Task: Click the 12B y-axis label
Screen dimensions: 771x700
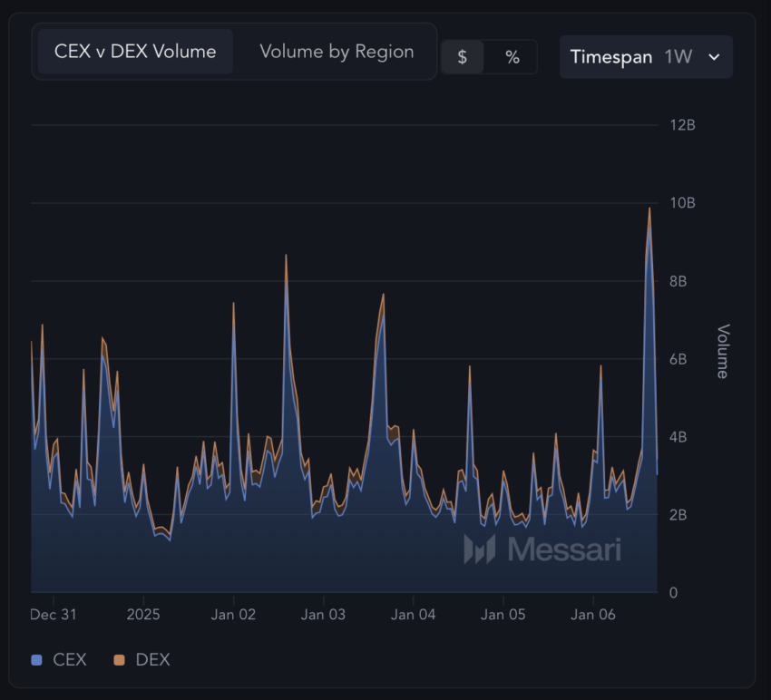Action: point(681,125)
